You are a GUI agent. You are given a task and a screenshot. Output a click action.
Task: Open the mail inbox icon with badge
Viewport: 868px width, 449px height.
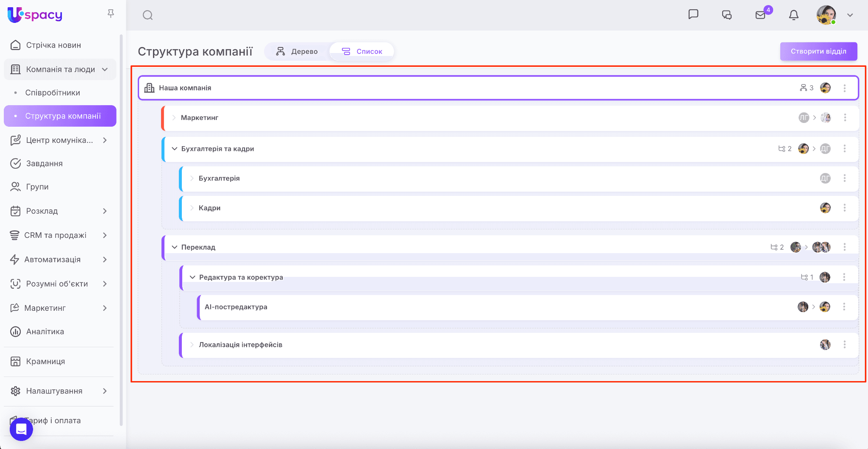pos(760,15)
